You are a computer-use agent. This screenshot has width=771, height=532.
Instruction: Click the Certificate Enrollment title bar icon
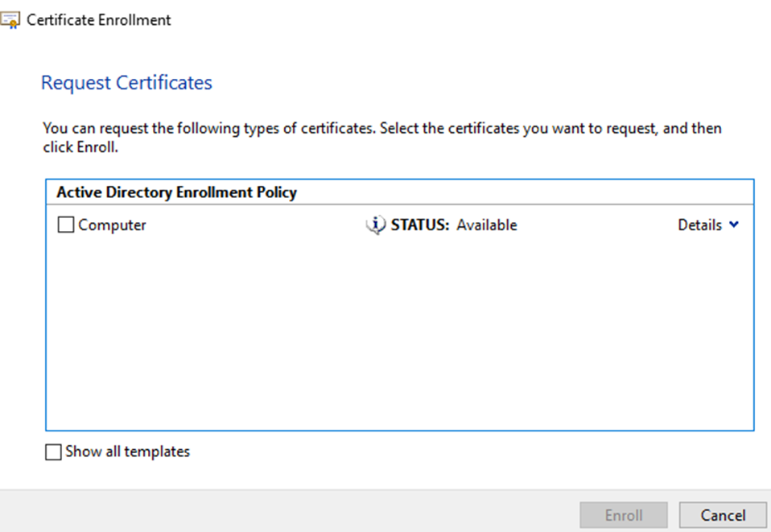coord(10,20)
